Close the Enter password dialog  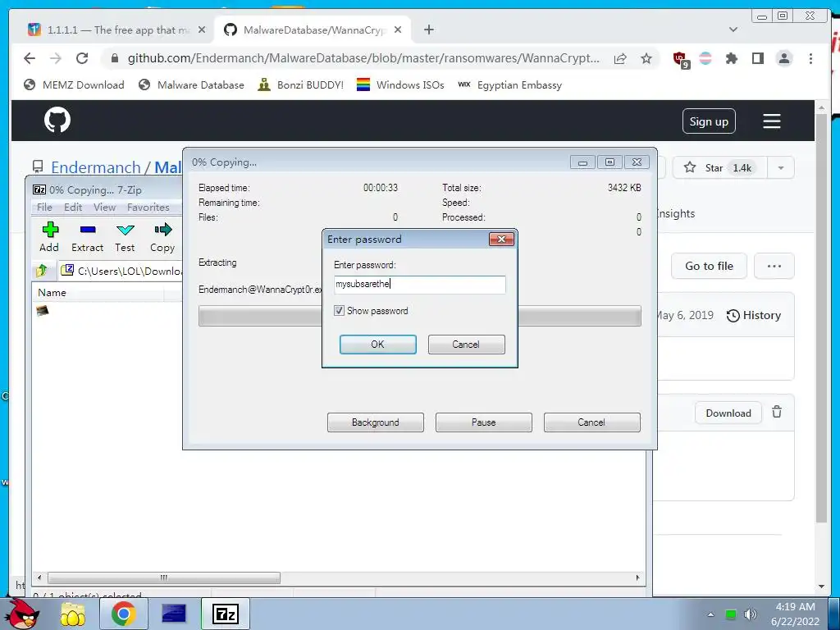click(501, 239)
